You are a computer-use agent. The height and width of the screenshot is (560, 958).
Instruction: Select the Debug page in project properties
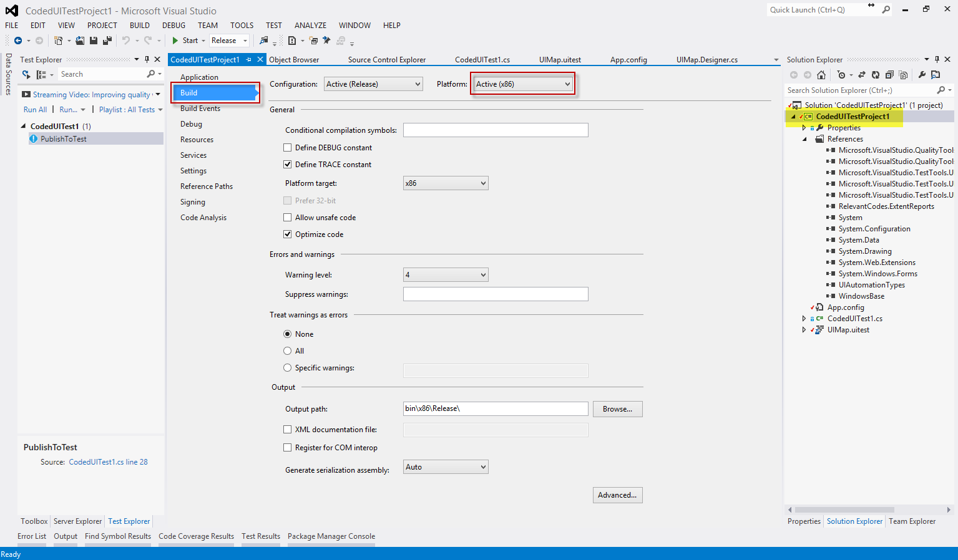click(191, 124)
